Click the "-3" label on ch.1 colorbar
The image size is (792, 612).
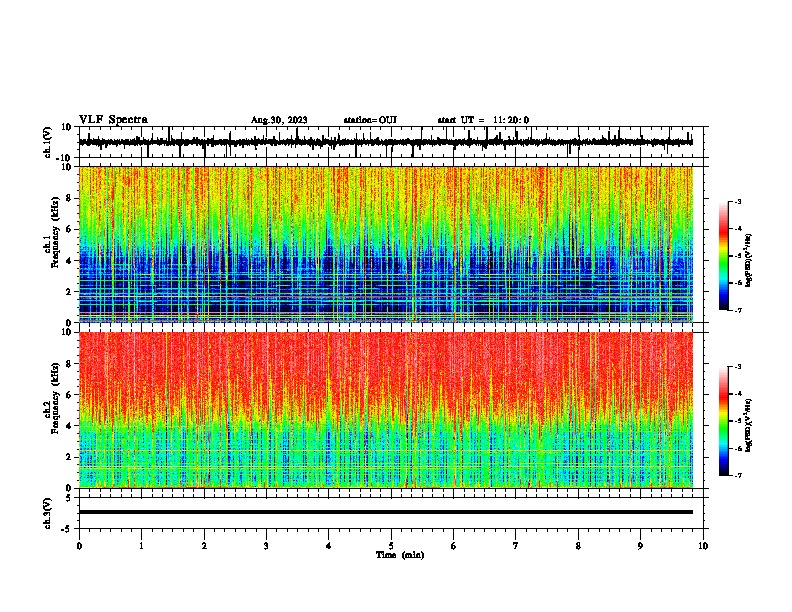(x=737, y=201)
